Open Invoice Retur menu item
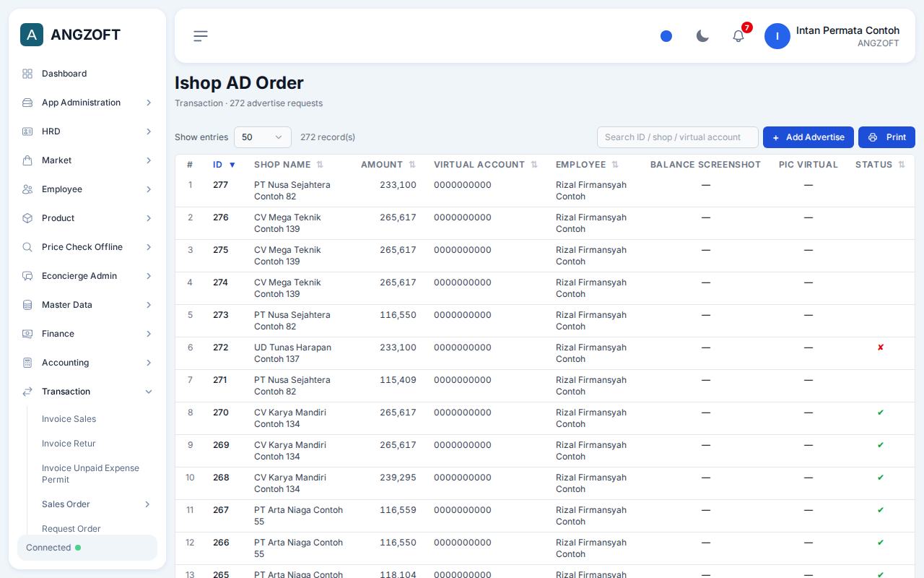Image resolution: width=924 pixels, height=578 pixels. [x=69, y=444]
